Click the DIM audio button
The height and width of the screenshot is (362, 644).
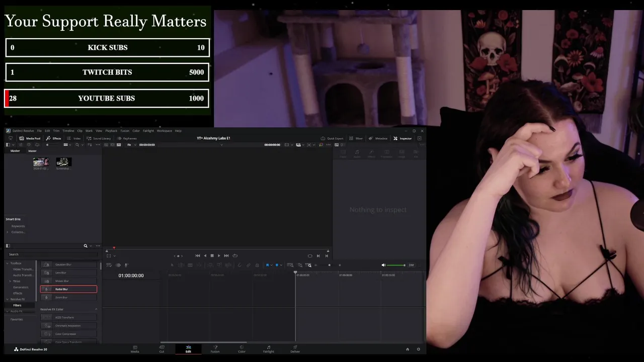tap(411, 265)
